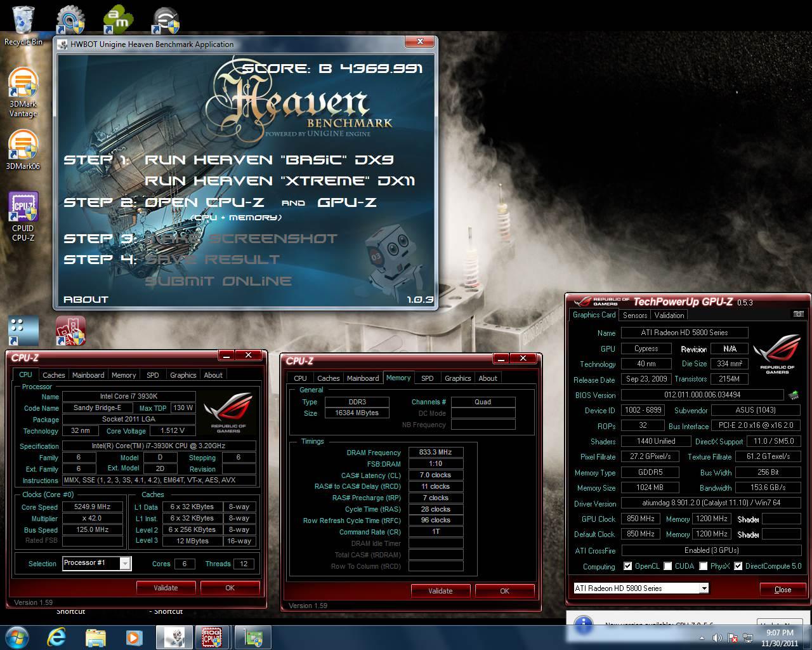Image resolution: width=812 pixels, height=650 pixels.
Task: Show hidden system tray icons
Action: coord(702,638)
